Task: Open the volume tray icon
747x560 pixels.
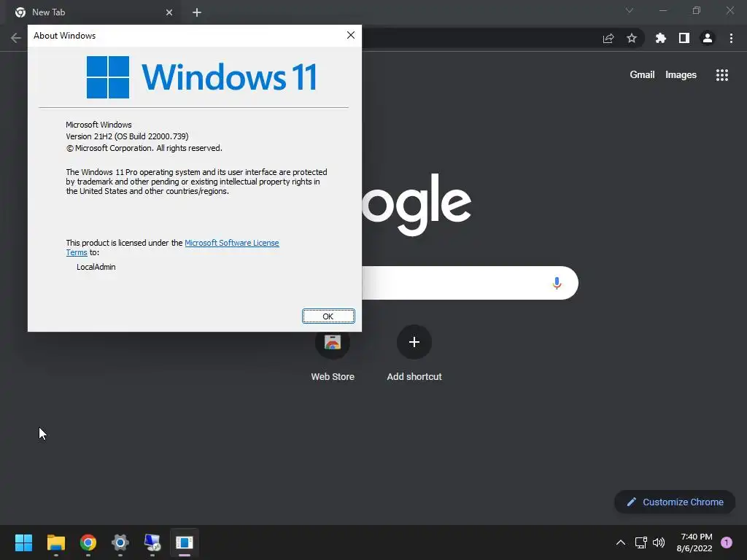Action: [659, 542]
